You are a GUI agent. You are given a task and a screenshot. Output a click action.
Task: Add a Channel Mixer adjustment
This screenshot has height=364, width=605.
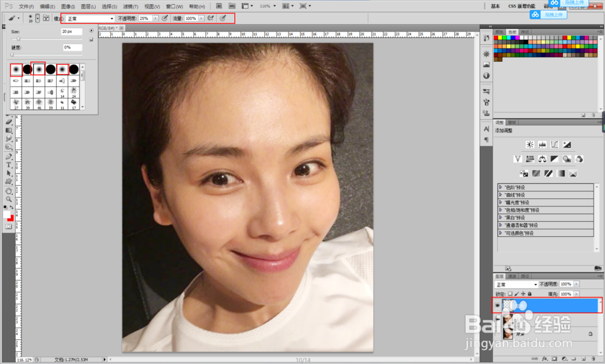[x=579, y=159]
